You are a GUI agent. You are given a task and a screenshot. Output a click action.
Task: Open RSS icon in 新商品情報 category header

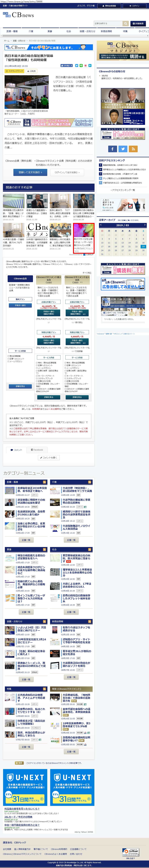(90, 621)
